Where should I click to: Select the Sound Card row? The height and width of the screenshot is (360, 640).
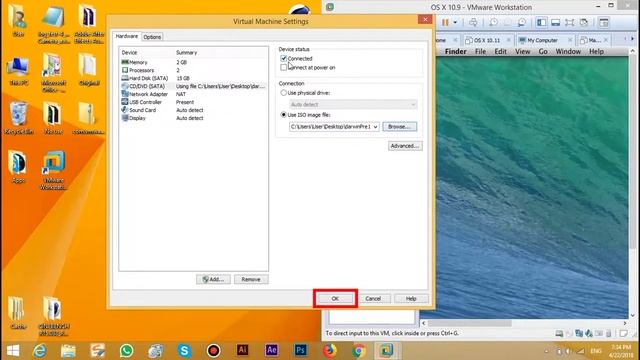pos(193,110)
